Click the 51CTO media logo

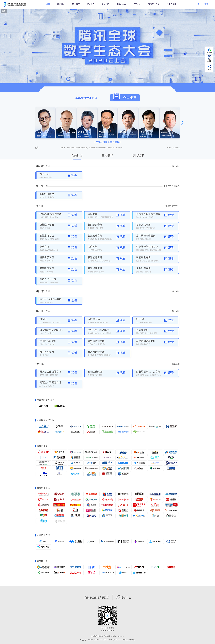click(x=171, y=567)
